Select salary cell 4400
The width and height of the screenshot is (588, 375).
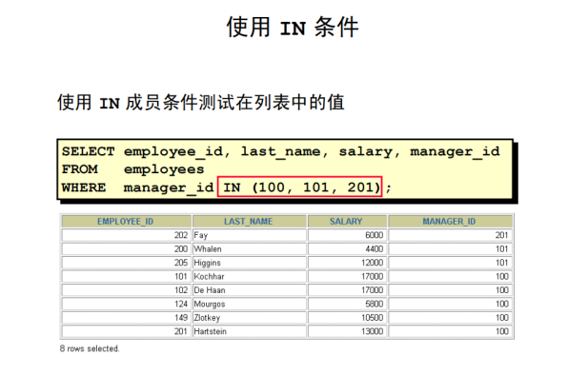pos(347,249)
